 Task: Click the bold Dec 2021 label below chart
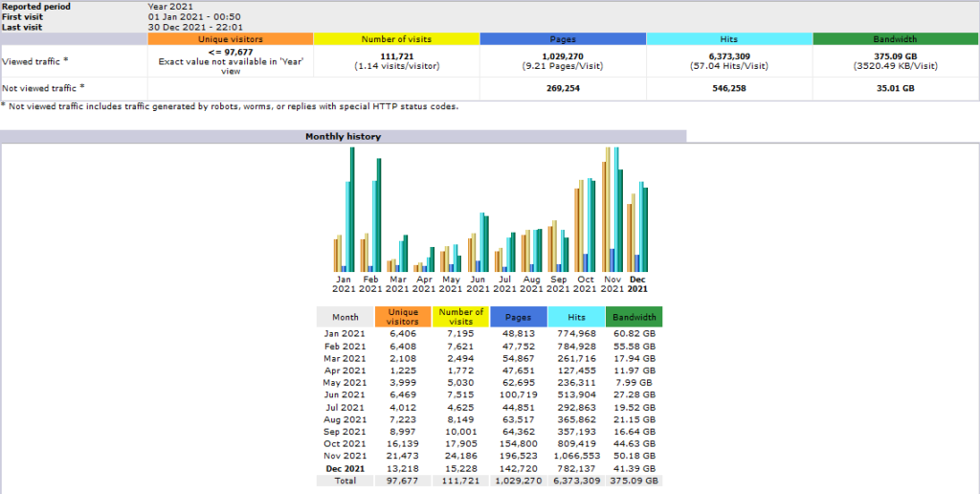pos(637,283)
